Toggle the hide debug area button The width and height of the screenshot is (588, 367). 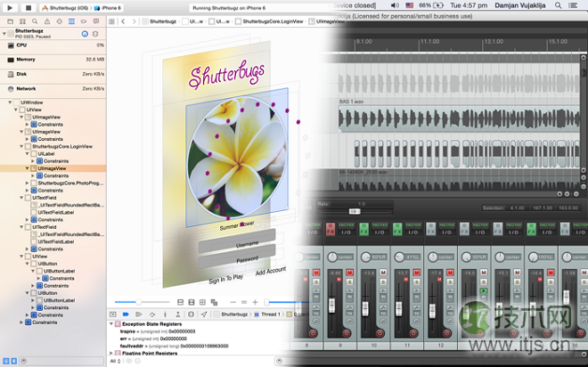(x=112, y=314)
